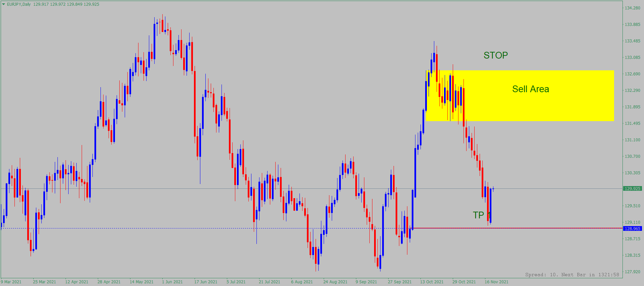
Task: Click the blue 128.965 price tag
Action: coord(632,229)
